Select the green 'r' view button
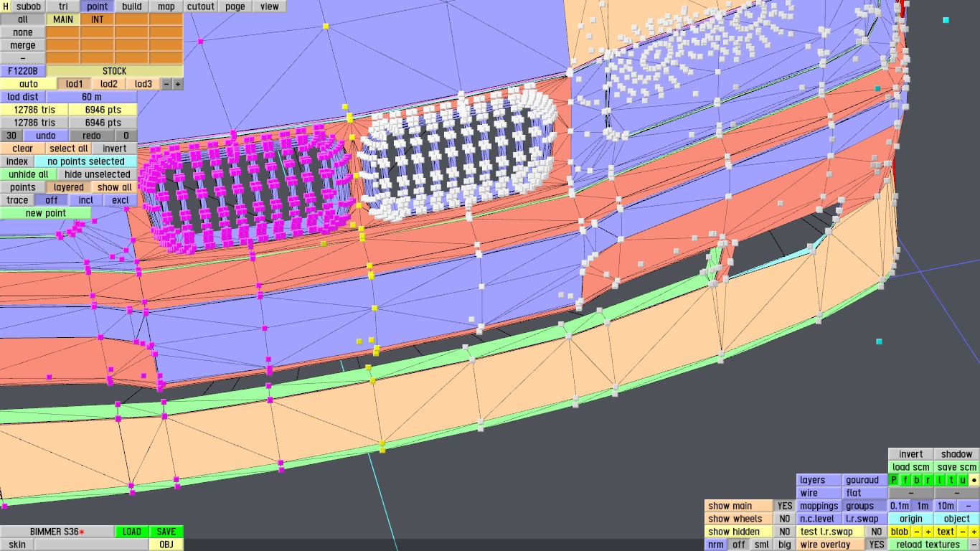Image resolution: width=980 pixels, height=551 pixels. (928, 480)
